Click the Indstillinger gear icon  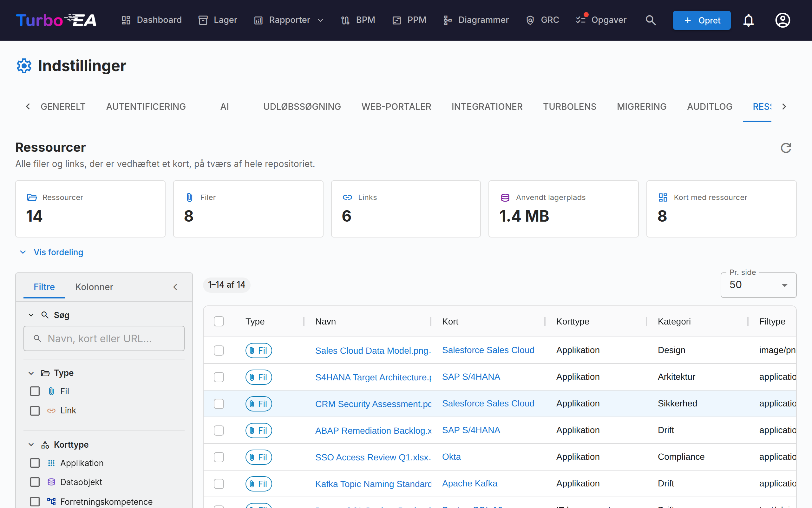click(x=24, y=65)
